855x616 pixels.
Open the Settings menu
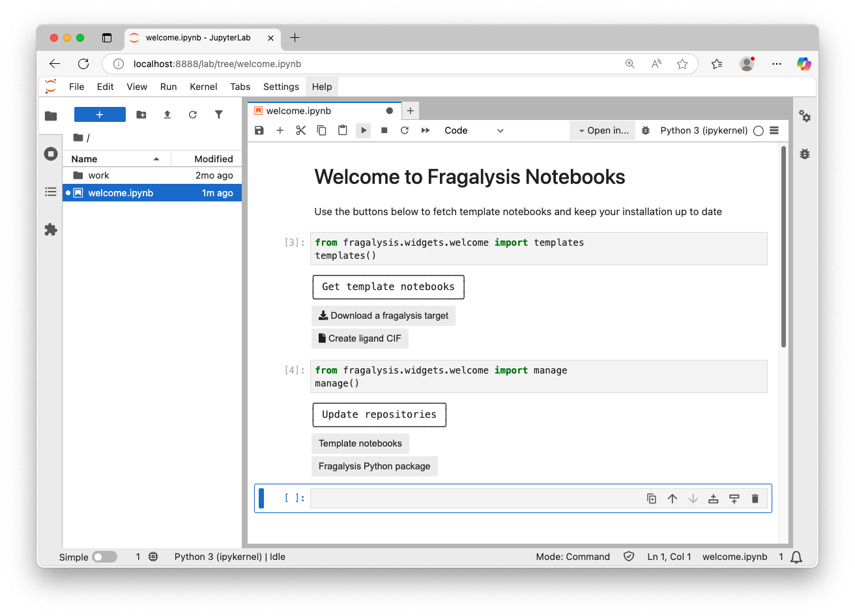(281, 87)
